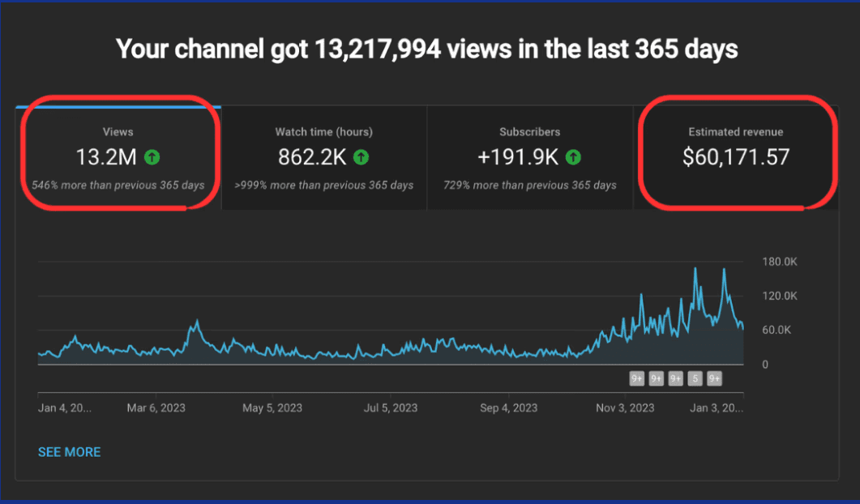Click the SEE MORE link
Image resolution: width=860 pixels, height=504 pixels.
tap(69, 452)
